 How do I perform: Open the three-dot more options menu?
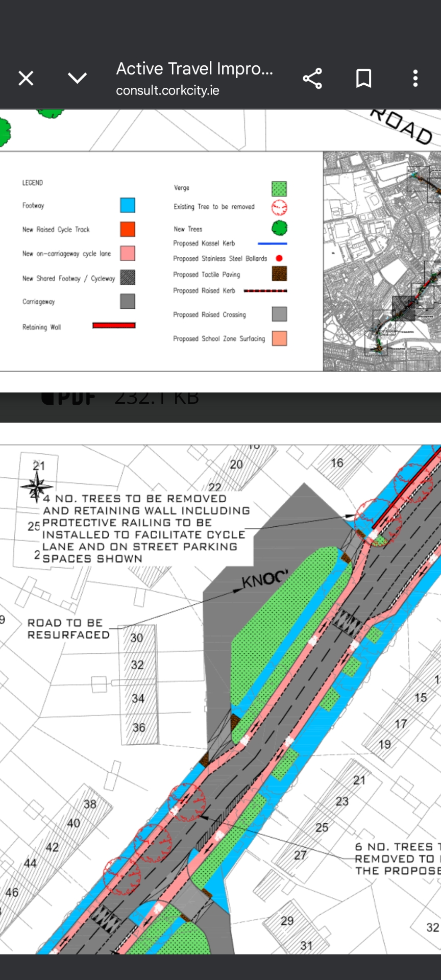[415, 79]
